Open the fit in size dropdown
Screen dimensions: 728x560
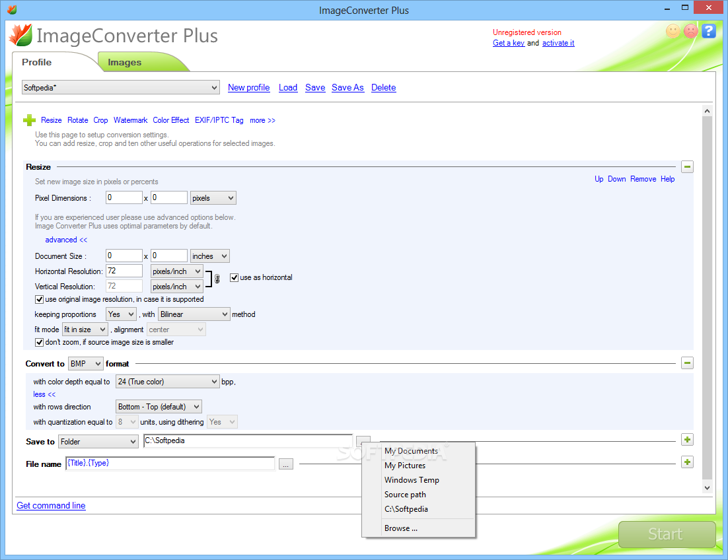(x=85, y=330)
